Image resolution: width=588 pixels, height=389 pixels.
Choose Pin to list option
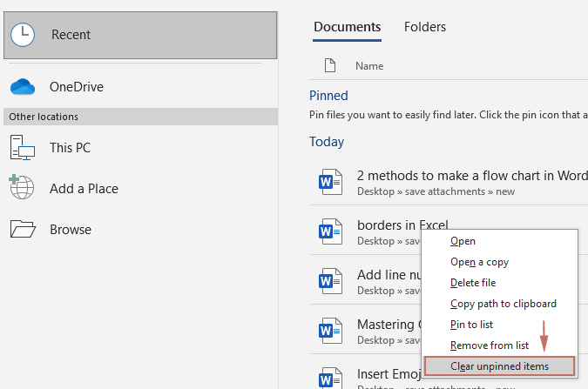pyautogui.click(x=471, y=325)
